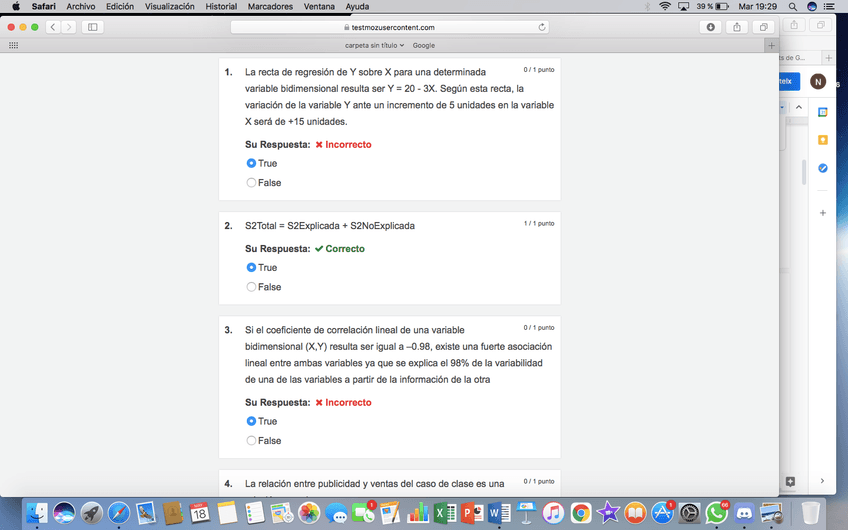Go forward with the Safari forward arrow

(x=69, y=27)
